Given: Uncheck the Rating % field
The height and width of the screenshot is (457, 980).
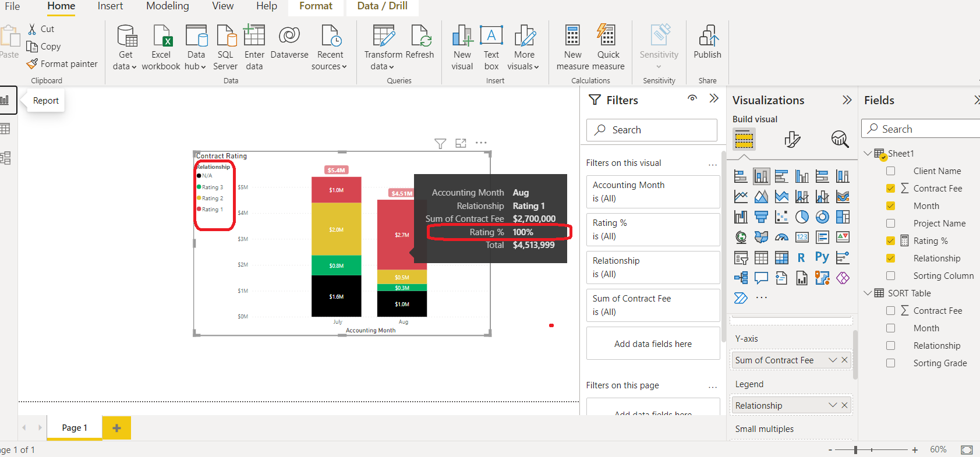Looking at the screenshot, I should click(x=890, y=241).
